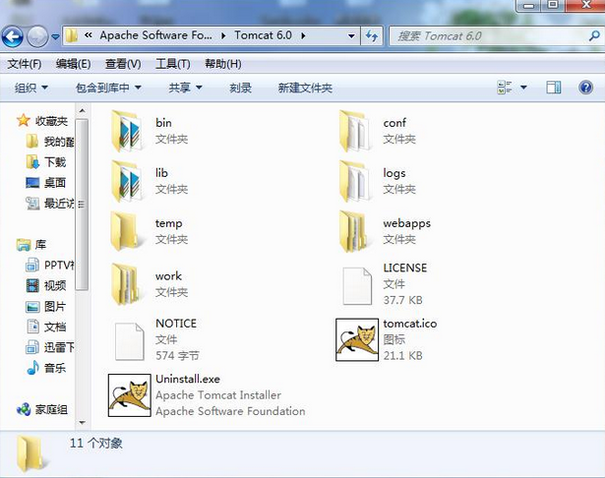
Task: Click the NOTICE file name
Action: pos(176,323)
